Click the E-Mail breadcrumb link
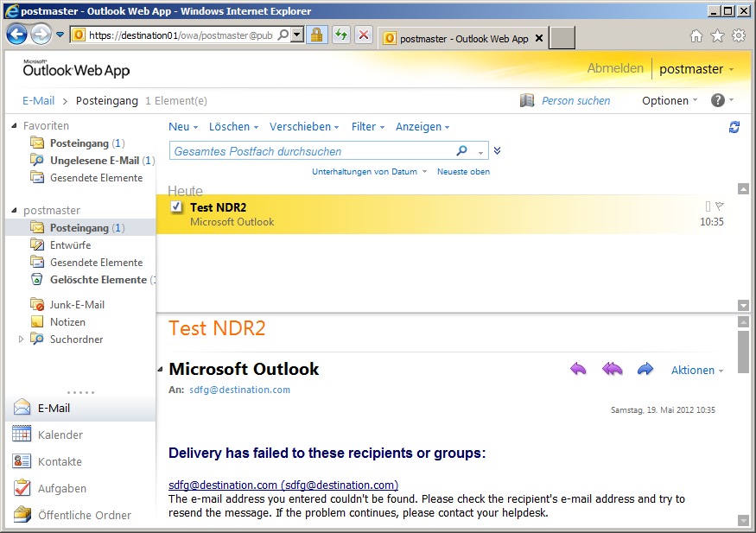This screenshot has height=533, width=756. point(39,101)
